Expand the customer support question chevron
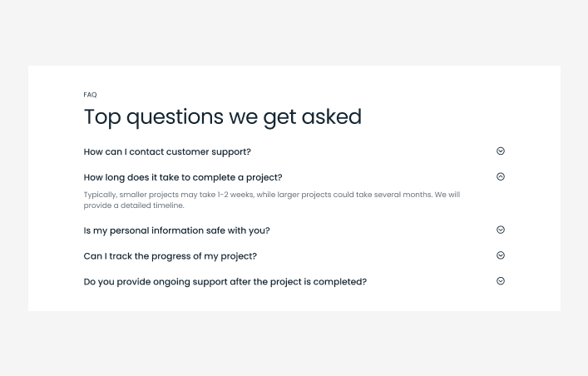The image size is (588, 376). click(501, 151)
